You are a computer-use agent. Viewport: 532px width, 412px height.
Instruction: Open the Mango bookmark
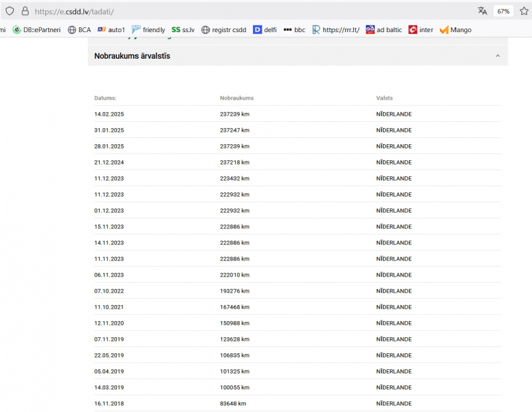point(456,30)
